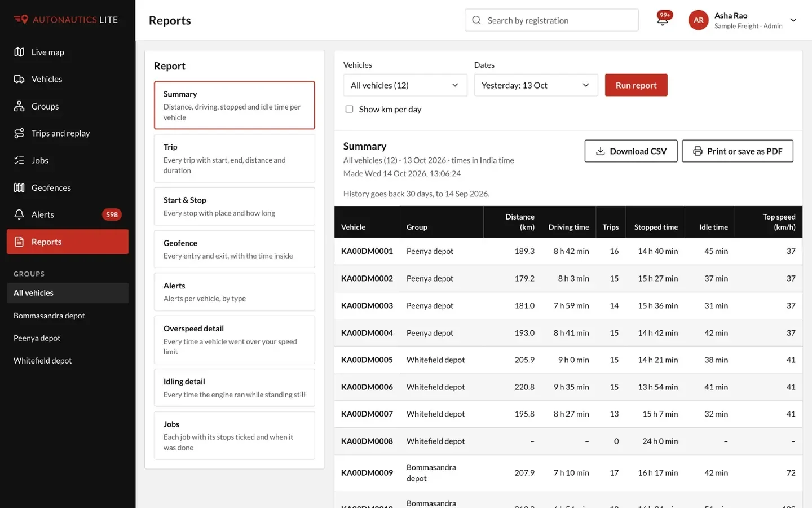Viewport: 812px width, 508px height.
Task: Select the Idling detail report type
Action: [235, 388]
